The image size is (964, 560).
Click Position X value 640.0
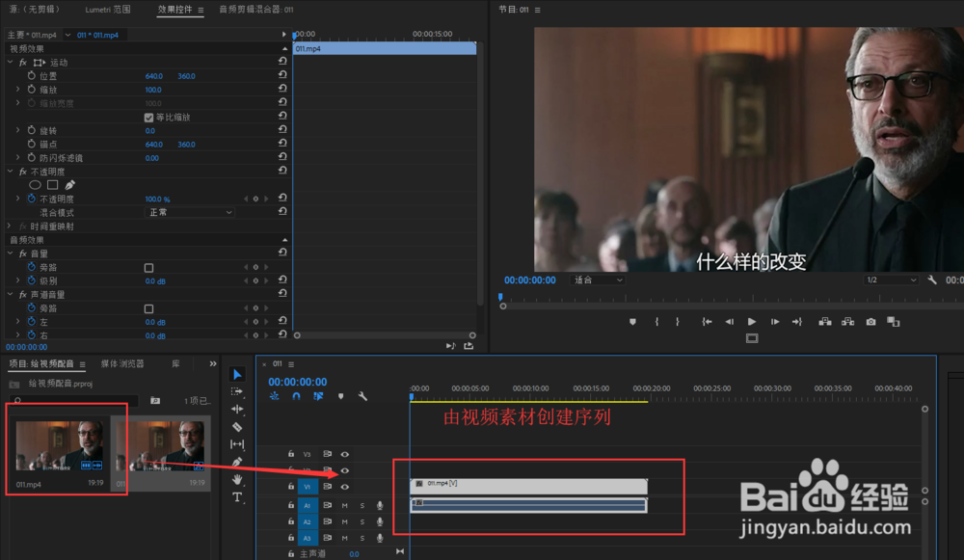click(153, 76)
